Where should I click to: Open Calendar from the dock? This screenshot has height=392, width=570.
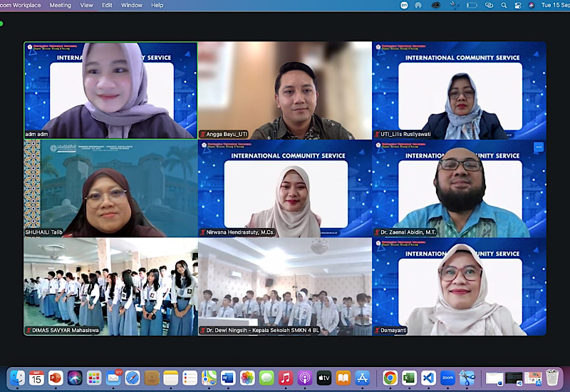(x=36, y=378)
